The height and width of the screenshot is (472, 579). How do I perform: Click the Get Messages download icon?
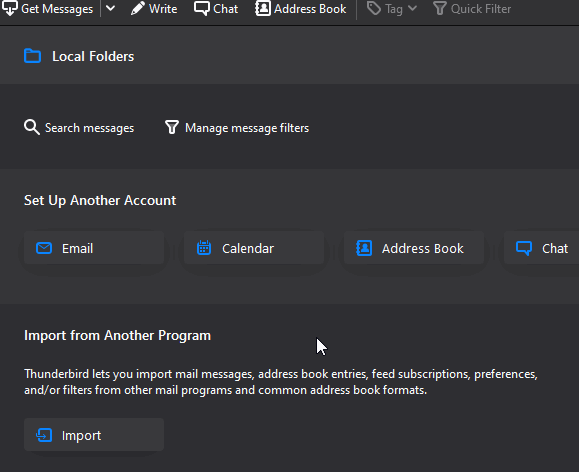point(9,8)
